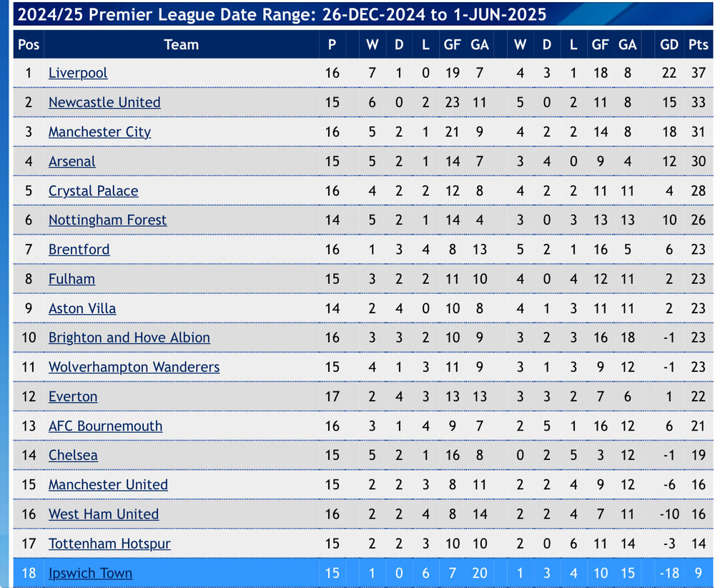Click the Manchester City link
715x588 pixels.
99,132
